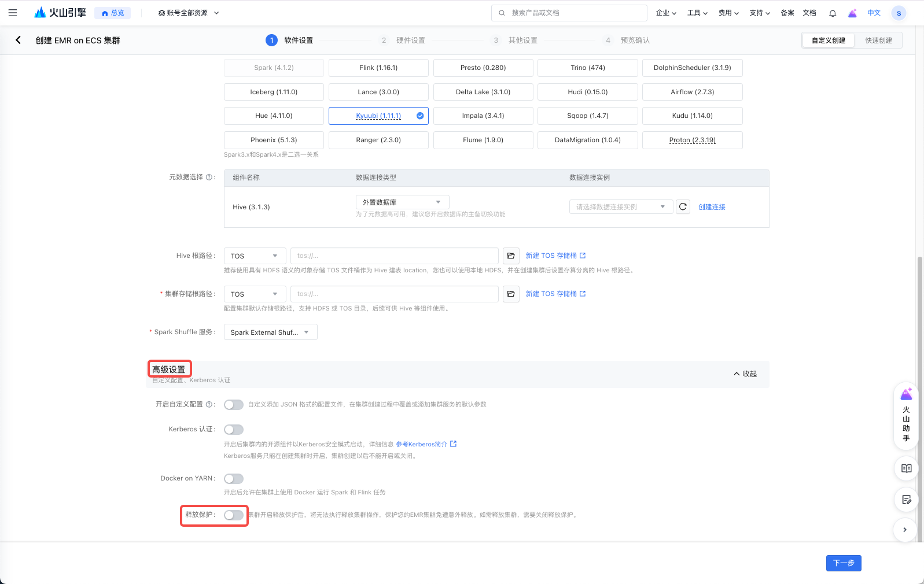The height and width of the screenshot is (584, 924).
Task: Open the 账号全部资源 resource dropdown
Action: (x=189, y=13)
